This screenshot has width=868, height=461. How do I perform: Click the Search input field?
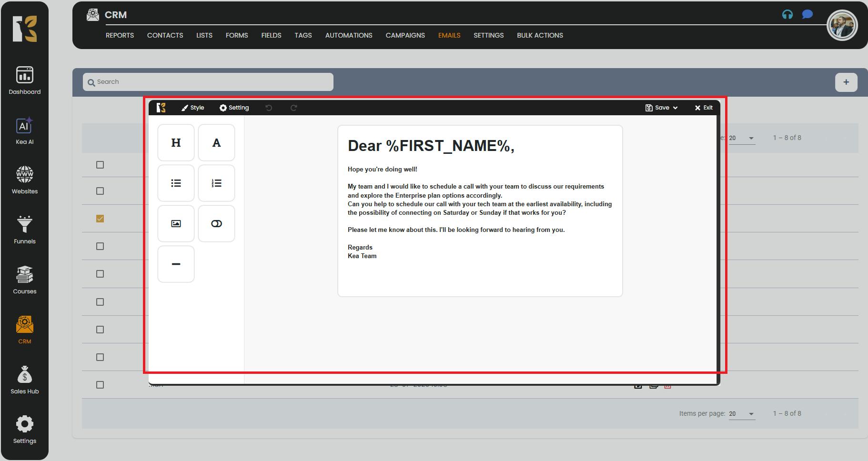tap(208, 82)
